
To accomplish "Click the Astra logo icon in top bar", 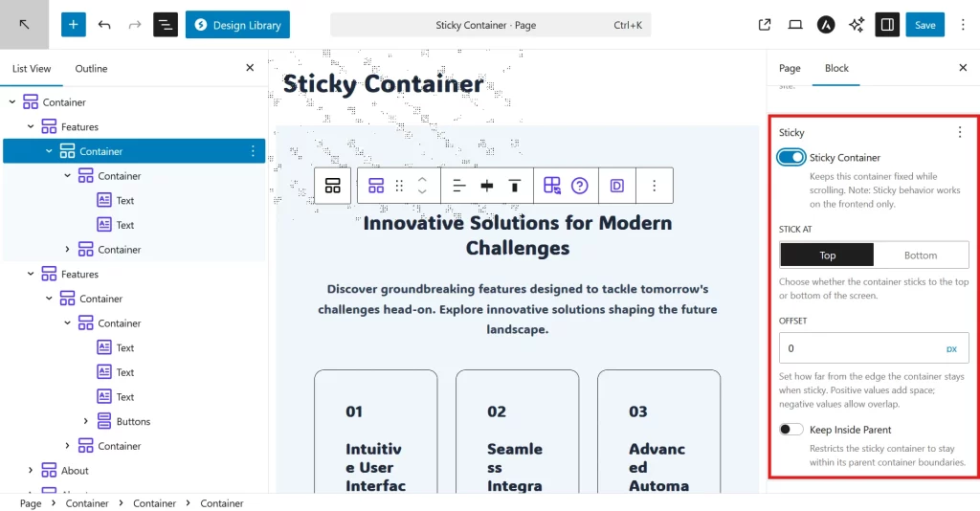I will pos(825,25).
